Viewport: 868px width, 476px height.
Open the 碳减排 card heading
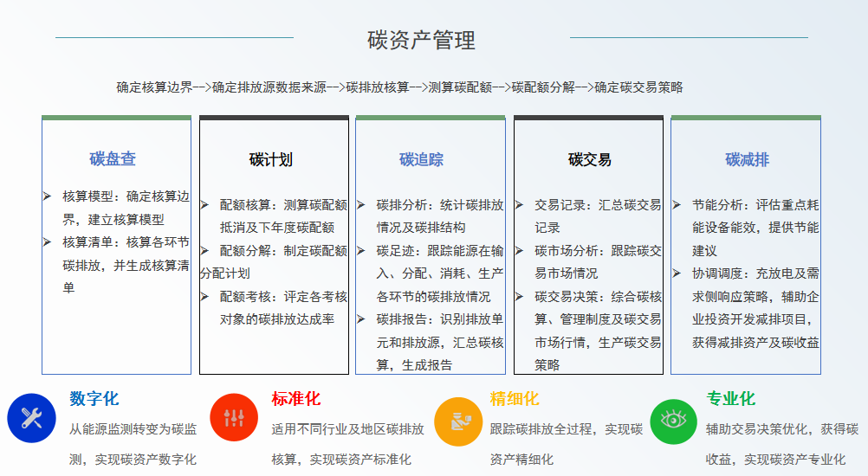click(x=747, y=159)
